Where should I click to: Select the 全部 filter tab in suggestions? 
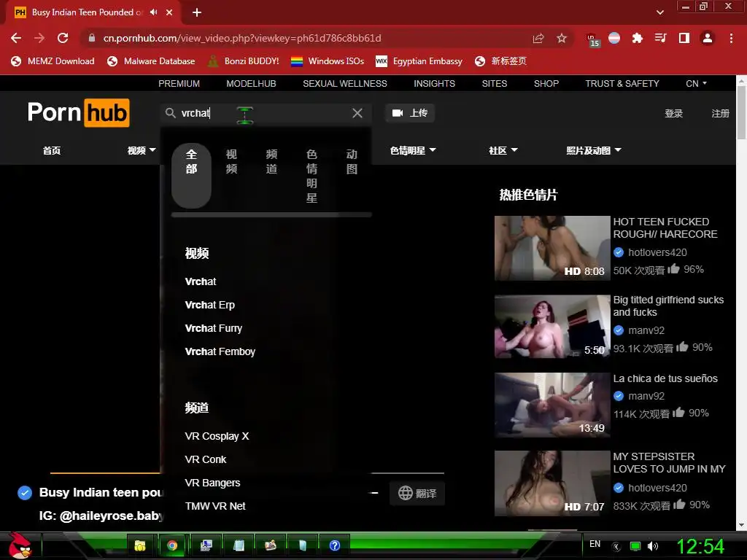[x=192, y=176]
